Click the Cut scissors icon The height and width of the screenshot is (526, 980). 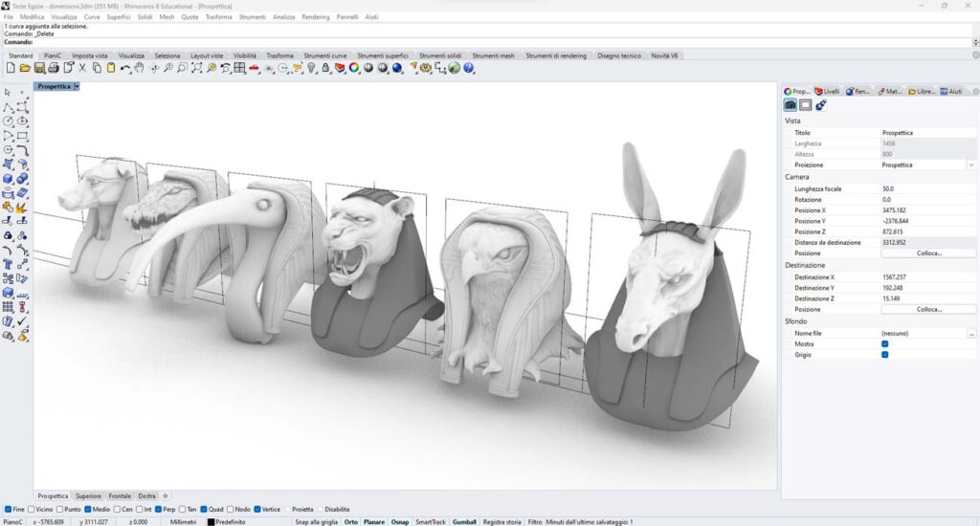82,68
